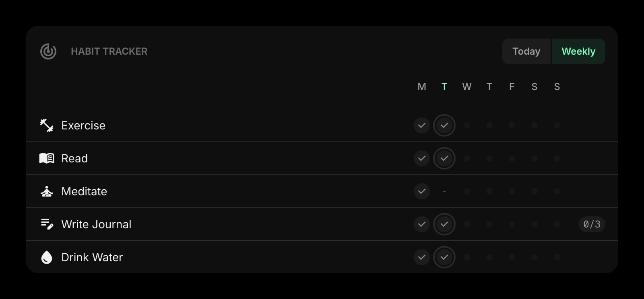
Task: Open the Drink Water habit label
Action: tap(92, 257)
